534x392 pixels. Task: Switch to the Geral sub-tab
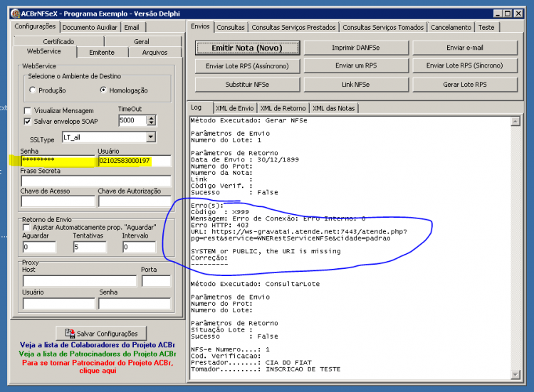click(142, 41)
